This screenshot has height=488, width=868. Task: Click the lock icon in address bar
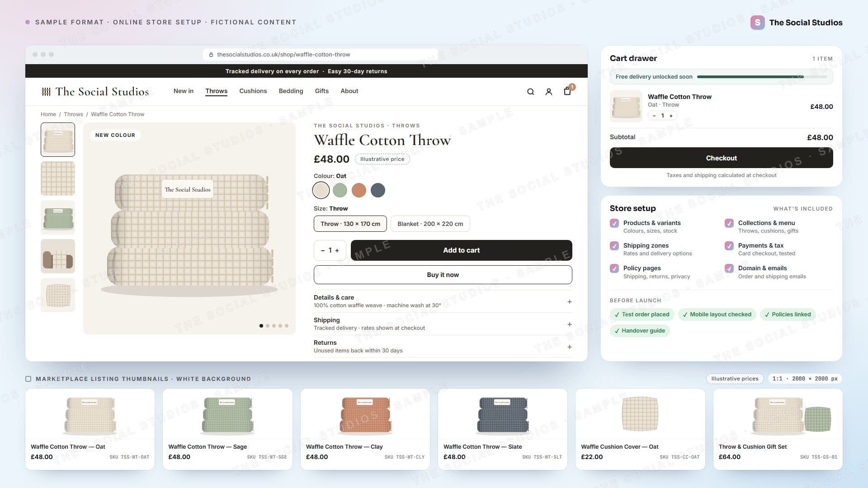211,55
